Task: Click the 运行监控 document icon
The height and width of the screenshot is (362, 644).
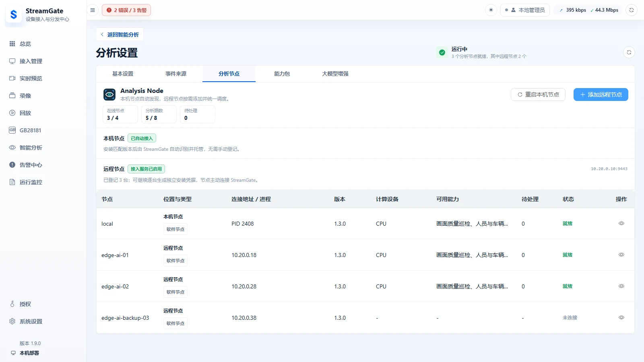Action: click(12, 182)
